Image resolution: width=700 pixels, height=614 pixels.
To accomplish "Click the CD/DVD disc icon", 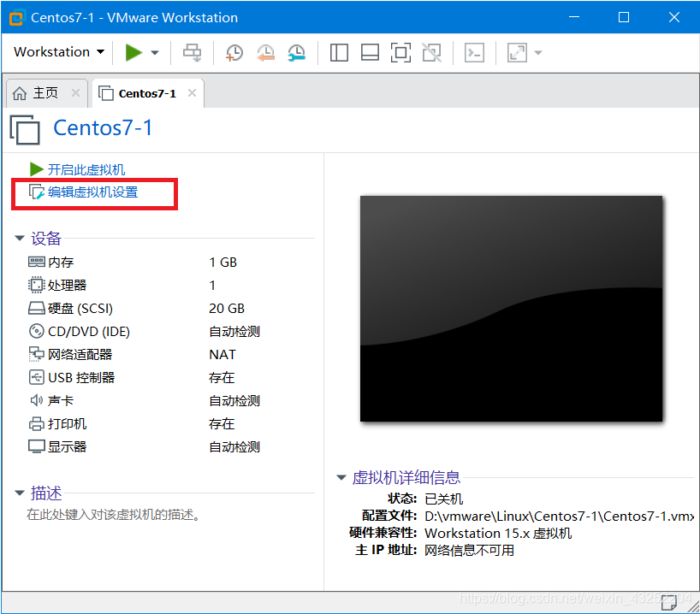I will [x=36, y=332].
